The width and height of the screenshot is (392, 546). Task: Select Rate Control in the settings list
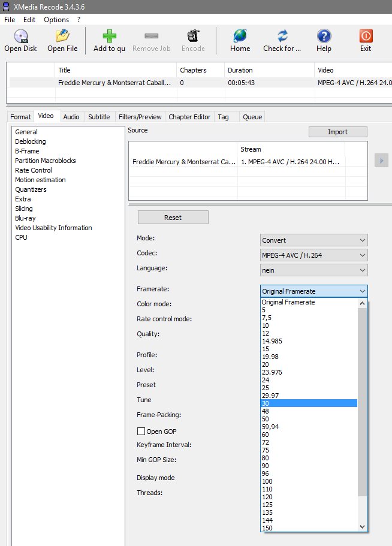click(34, 170)
